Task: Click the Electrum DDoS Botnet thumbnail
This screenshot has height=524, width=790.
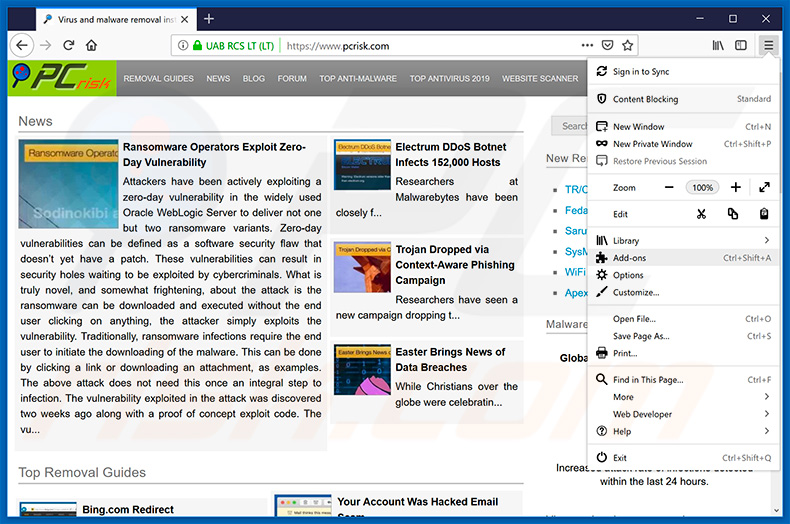Action: pyautogui.click(x=362, y=165)
